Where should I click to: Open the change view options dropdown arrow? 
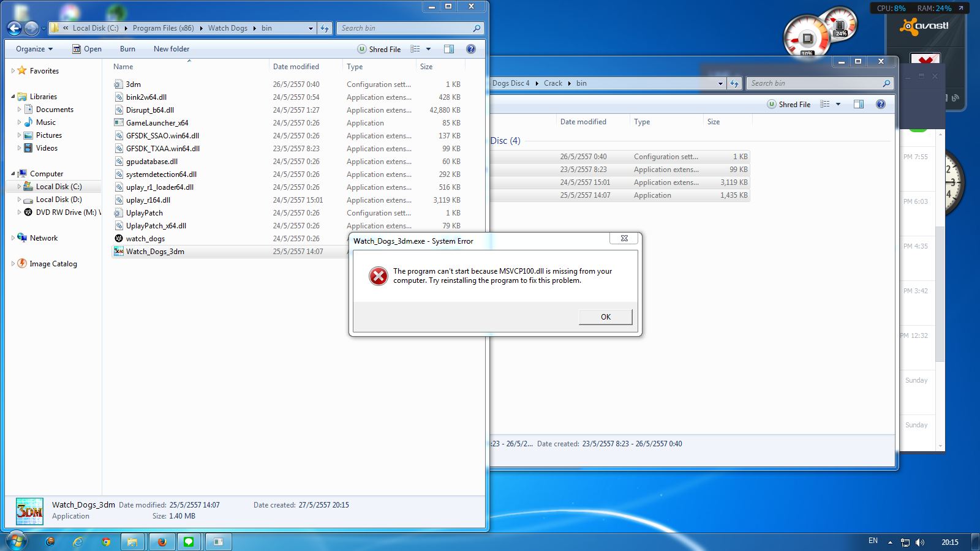[428, 49]
